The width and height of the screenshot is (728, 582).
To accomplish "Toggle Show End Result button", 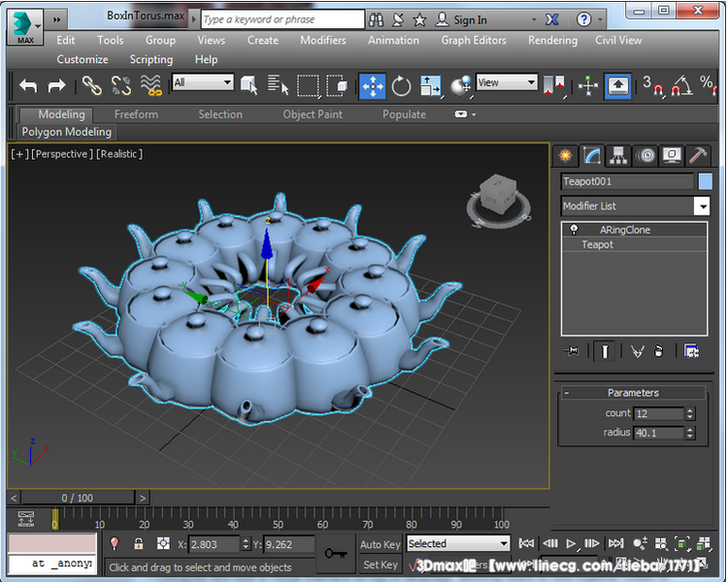I will pyautogui.click(x=604, y=351).
